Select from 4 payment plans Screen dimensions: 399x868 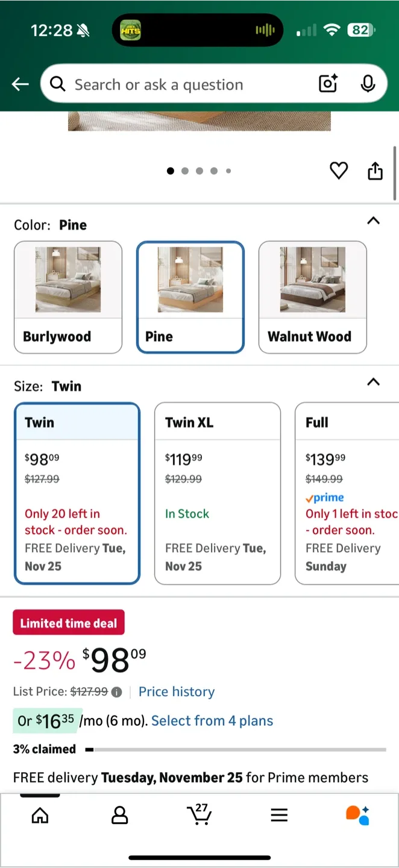[x=212, y=721]
